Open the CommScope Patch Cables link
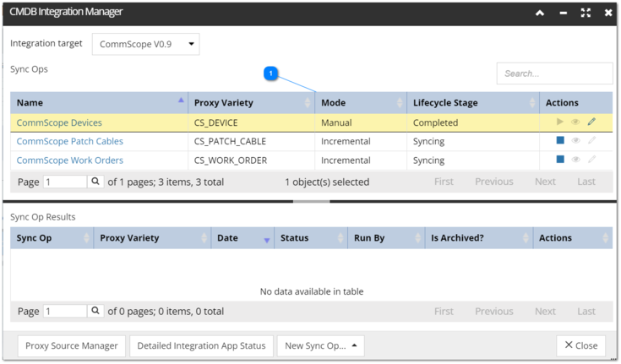The height and width of the screenshot is (364, 621). tap(69, 141)
